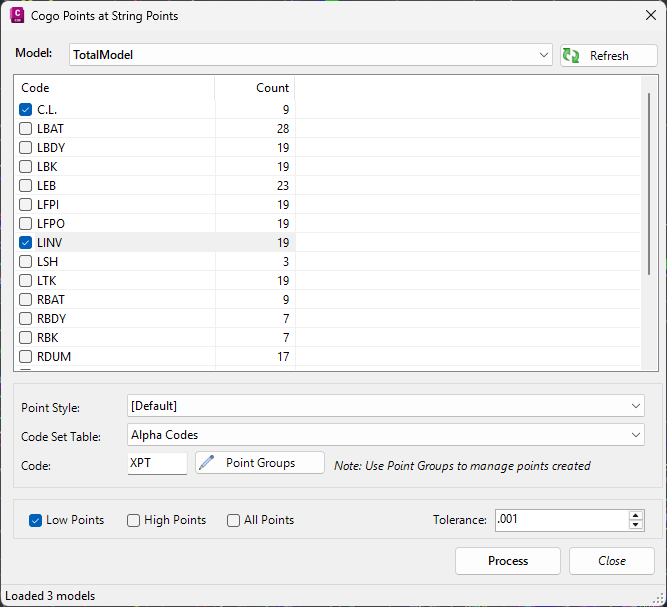Image resolution: width=667 pixels, height=607 pixels.
Task: Sort list by the Code column header
Action: click(x=114, y=88)
